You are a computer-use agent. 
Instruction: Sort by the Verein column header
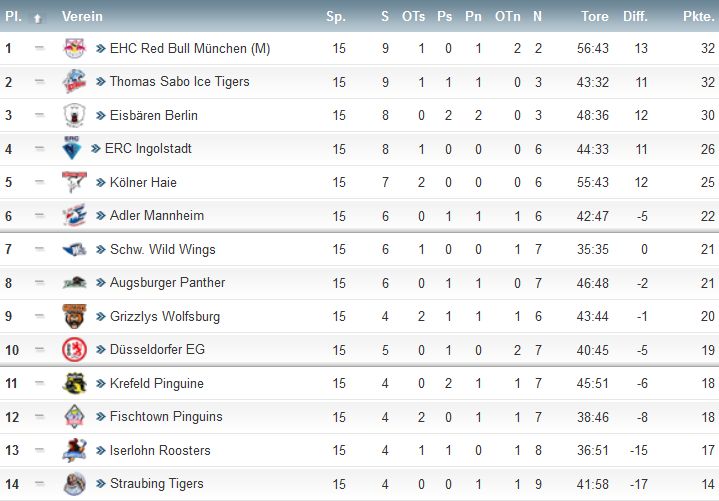pos(82,17)
